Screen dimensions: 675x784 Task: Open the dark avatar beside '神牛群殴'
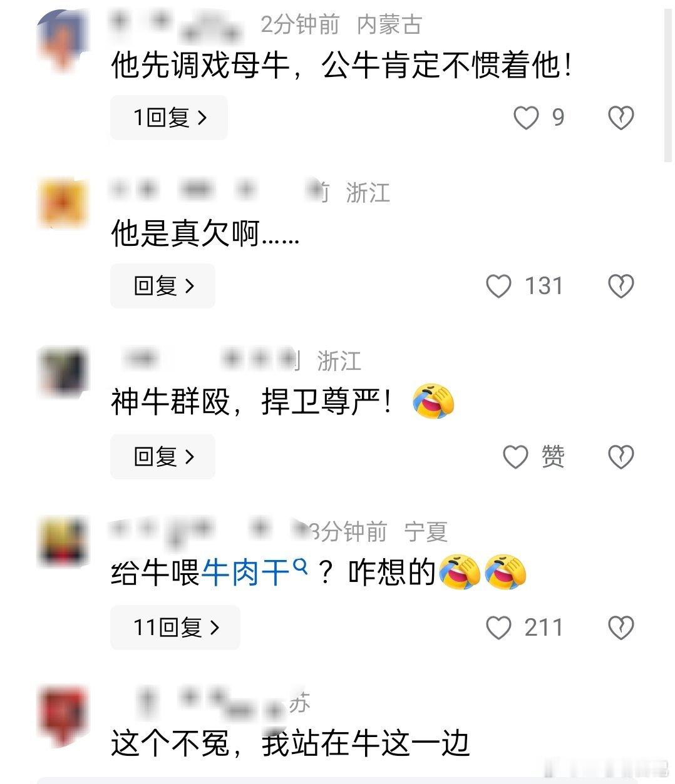click(x=63, y=373)
